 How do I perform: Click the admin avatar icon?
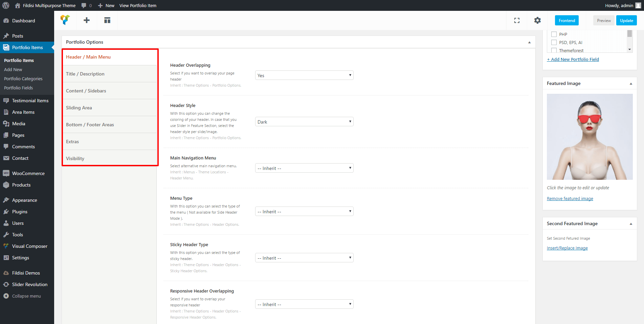click(638, 5)
